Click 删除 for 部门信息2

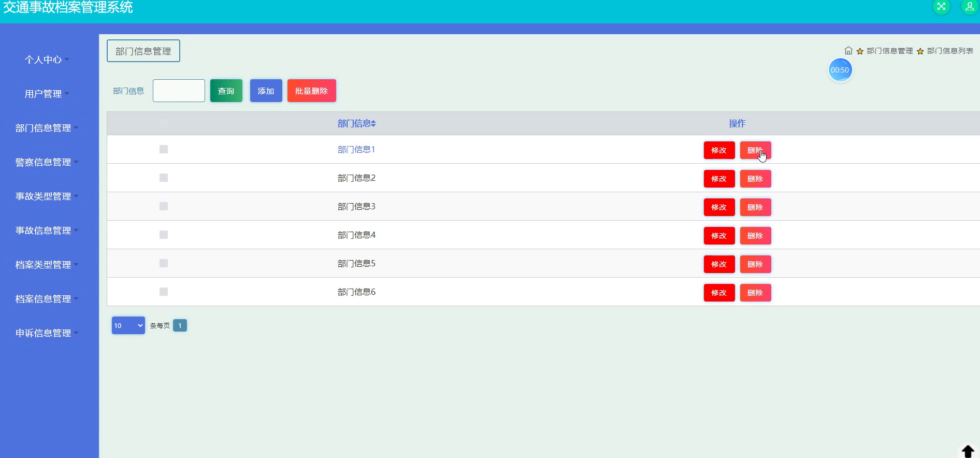[x=755, y=179]
